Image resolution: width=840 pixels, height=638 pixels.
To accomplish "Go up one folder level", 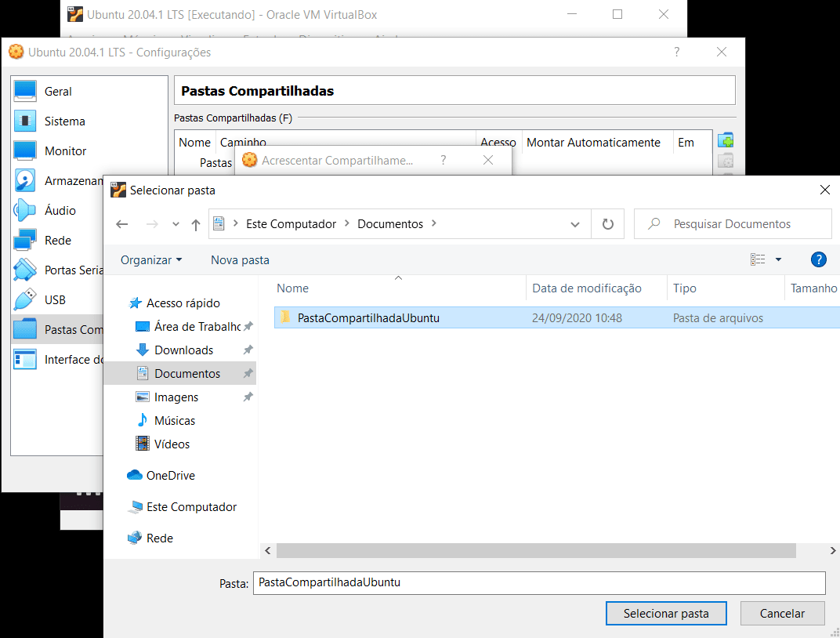I will pos(196,225).
